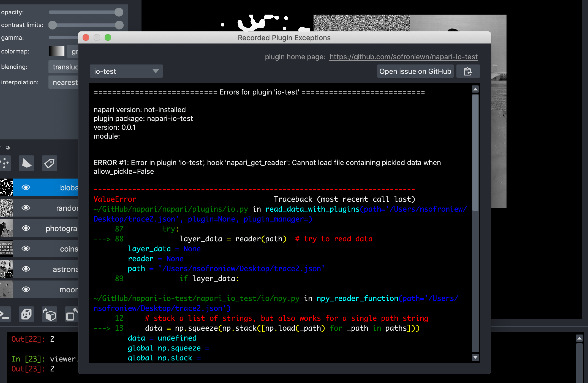
Task: Toggle visibility of photographer layer
Action: (x=26, y=228)
